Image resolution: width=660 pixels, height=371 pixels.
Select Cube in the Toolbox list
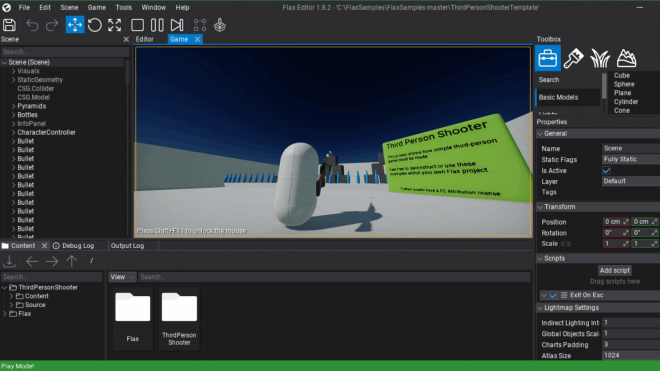[x=621, y=75]
